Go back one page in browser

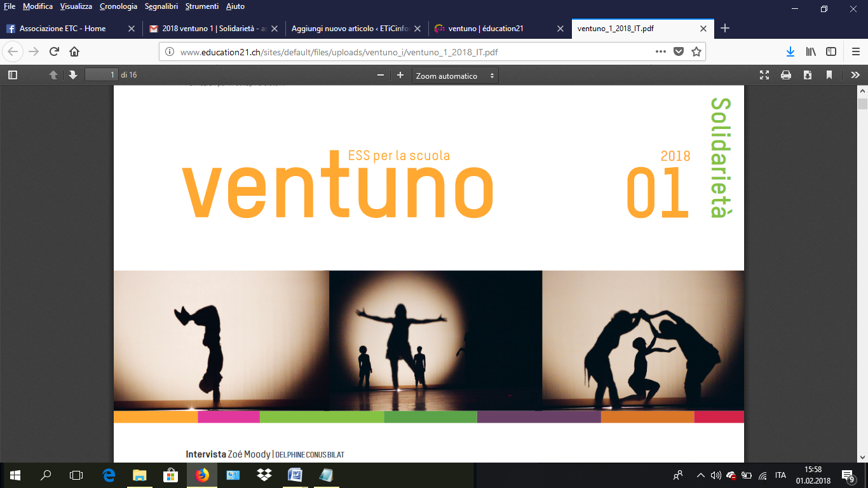pyautogui.click(x=13, y=51)
